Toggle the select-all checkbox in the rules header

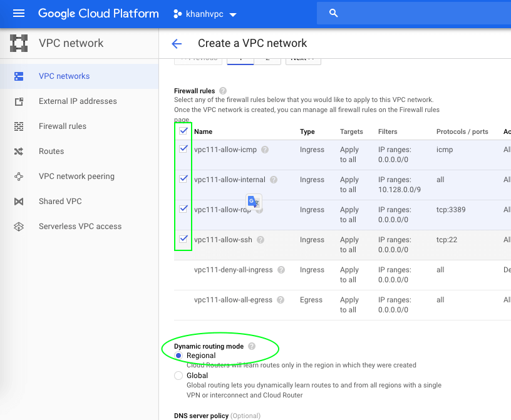(x=182, y=131)
